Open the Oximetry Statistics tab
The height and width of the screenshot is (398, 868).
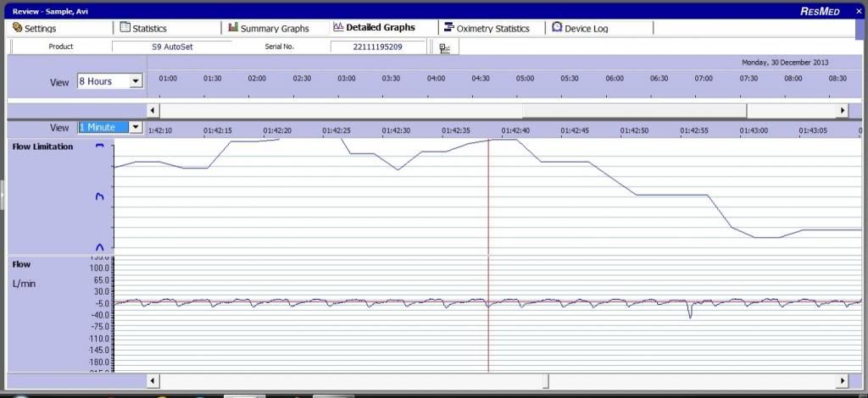[x=492, y=28]
